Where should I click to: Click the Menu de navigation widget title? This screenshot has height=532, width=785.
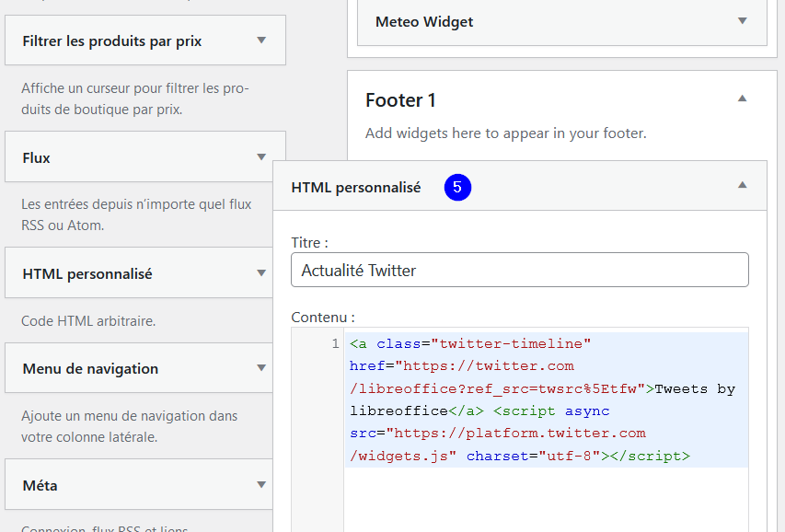[x=90, y=369]
